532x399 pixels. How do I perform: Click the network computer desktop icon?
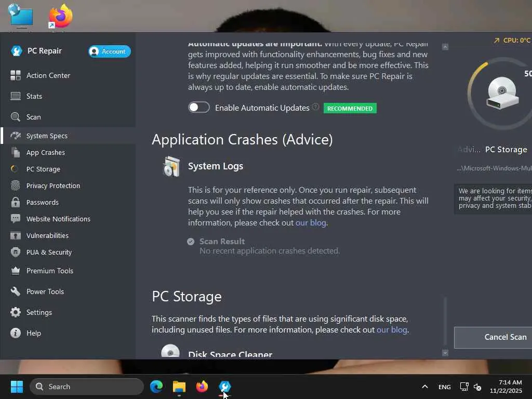click(x=21, y=15)
